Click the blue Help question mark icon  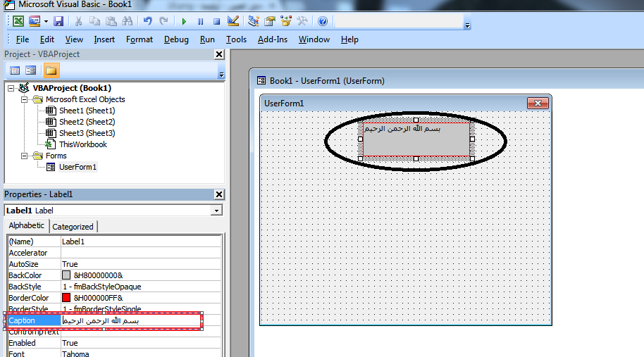click(323, 21)
